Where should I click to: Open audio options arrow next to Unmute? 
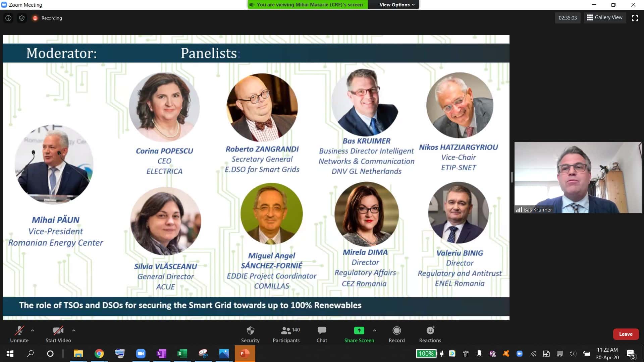point(33,330)
